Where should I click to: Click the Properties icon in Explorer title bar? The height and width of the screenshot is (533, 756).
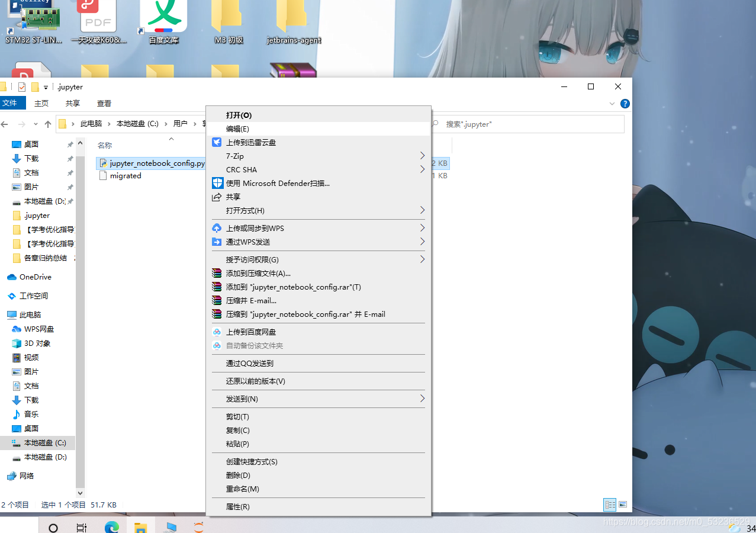[x=22, y=87]
